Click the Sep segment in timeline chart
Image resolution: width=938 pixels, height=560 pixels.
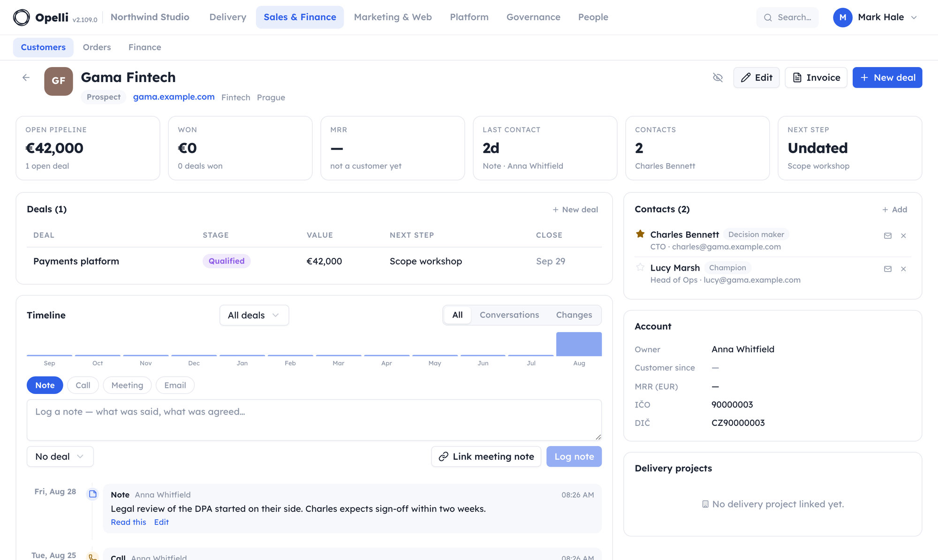coord(49,356)
